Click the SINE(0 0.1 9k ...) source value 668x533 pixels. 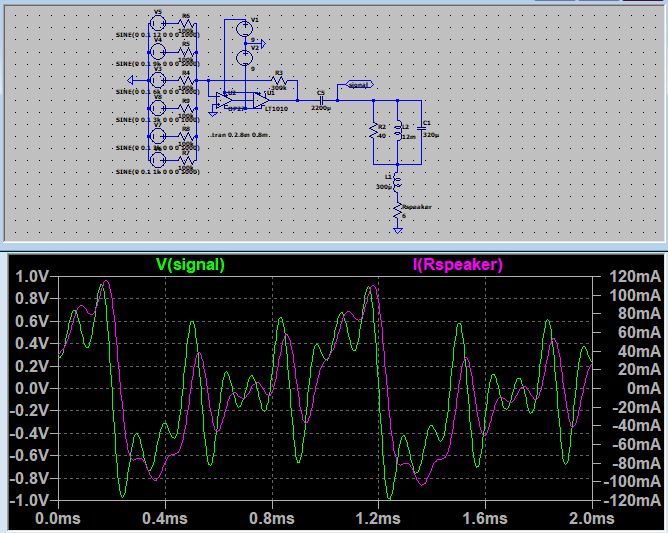coord(158,63)
